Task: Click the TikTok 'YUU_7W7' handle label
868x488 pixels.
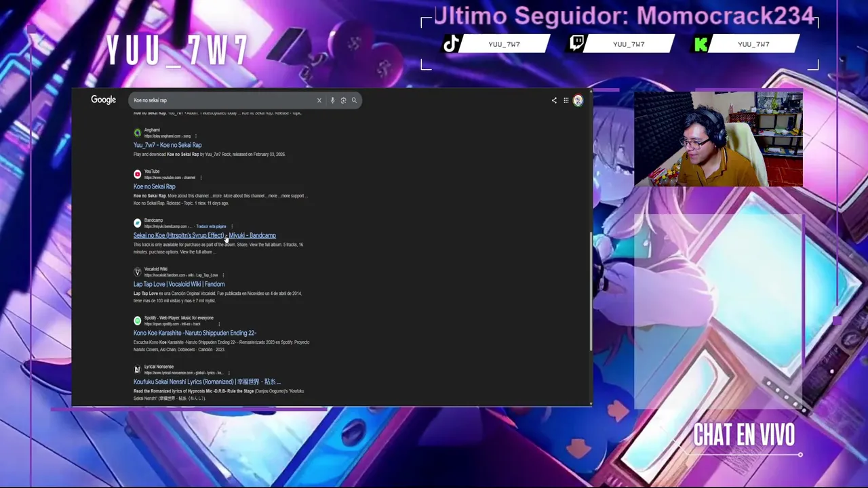Action: tap(504, 44)
